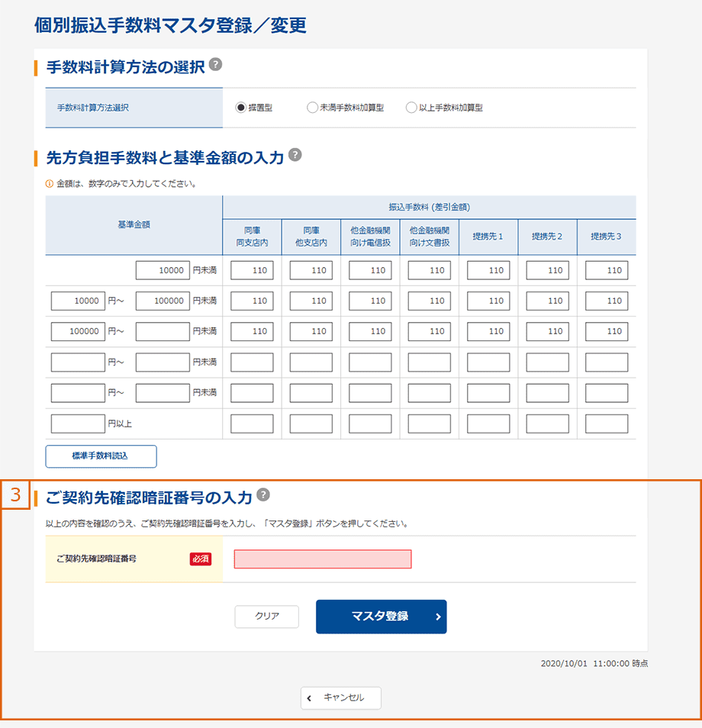
Task: Click second row lower-bound field showing 10000
Action: pyautogui.click(x=78, y=301)
